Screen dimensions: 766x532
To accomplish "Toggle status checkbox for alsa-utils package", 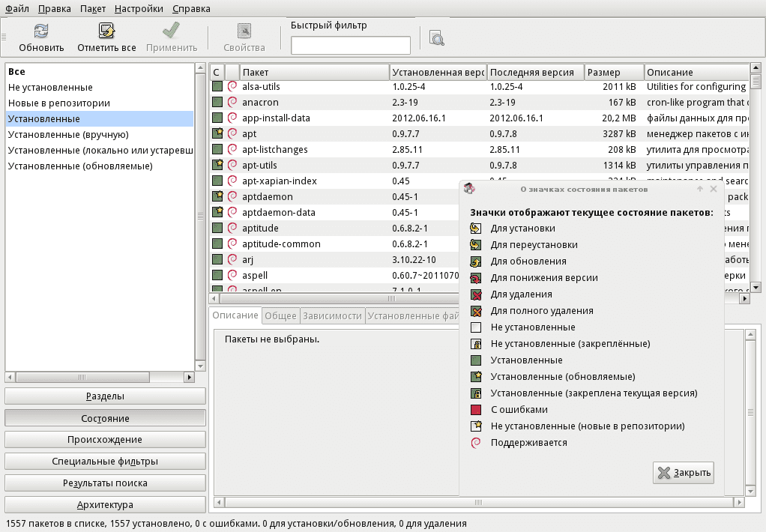I will pyautogui.click(x=217, y=87).
